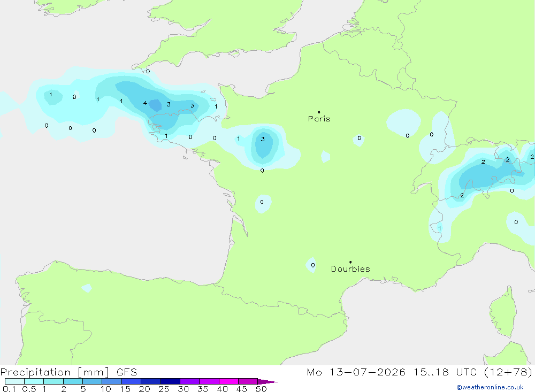This screenshot has height=392, width=535.
Task: Click the Paris city label
Action: (319, 119)
